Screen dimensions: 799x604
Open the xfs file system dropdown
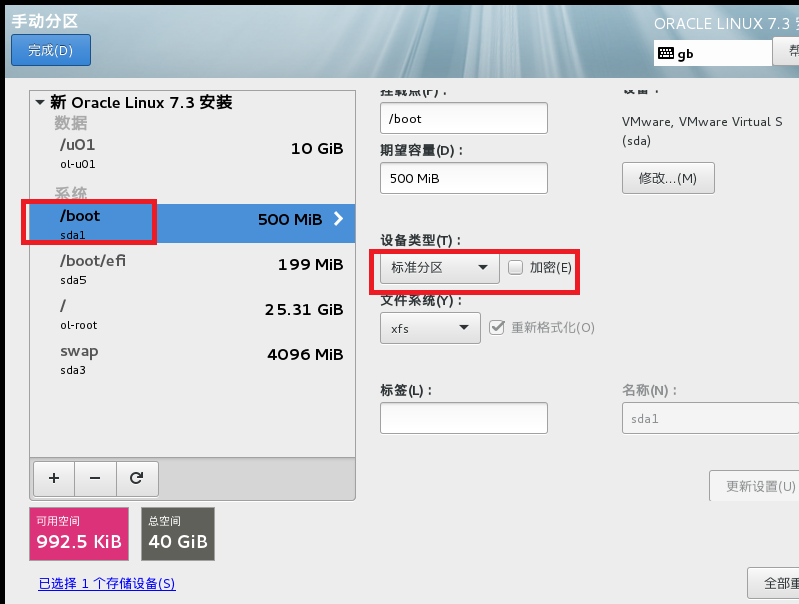[x=430, y=328]
